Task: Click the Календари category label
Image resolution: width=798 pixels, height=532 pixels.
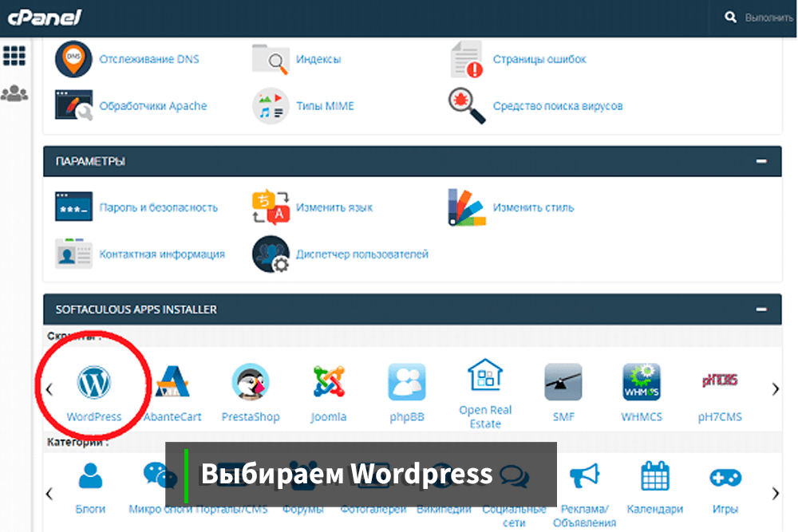Action: (x=655, y=509)
